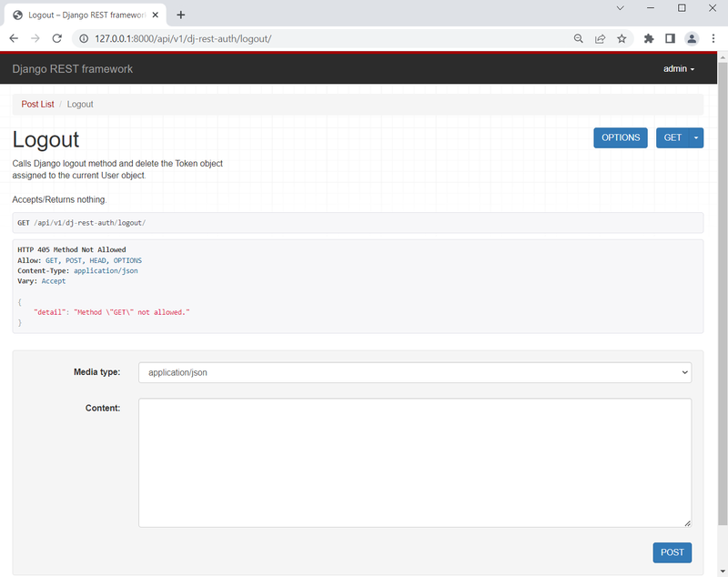This screenshot has height=577, width=728.
Task: Open Chrome's three-dot menu
Action: tap(713, 38)
